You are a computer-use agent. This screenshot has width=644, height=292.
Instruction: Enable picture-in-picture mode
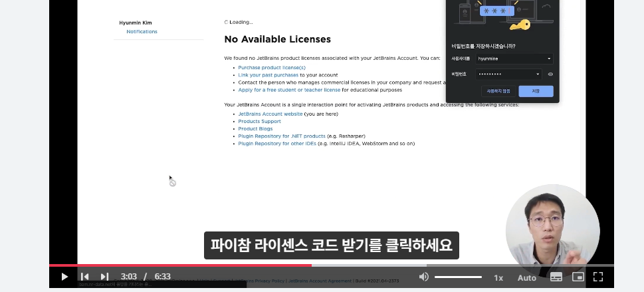coord(578,277)
